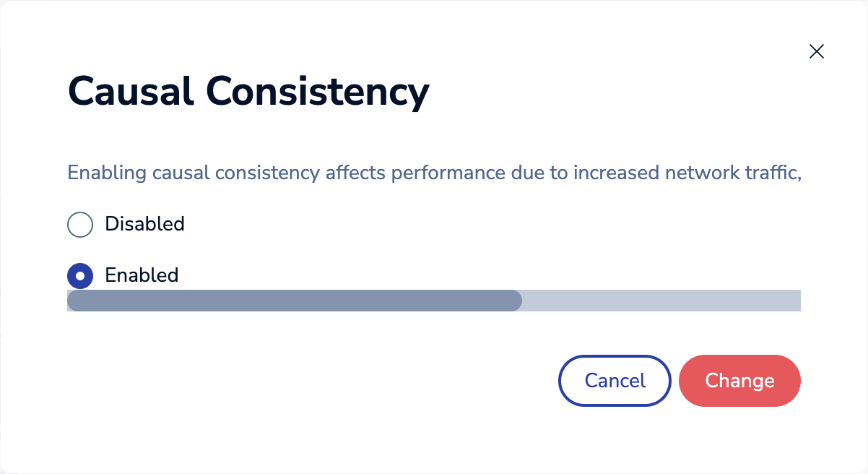Close the Causal Consistency dialog with X
The width and height of the screenshot is (868, 474).
tap(817, 51)
